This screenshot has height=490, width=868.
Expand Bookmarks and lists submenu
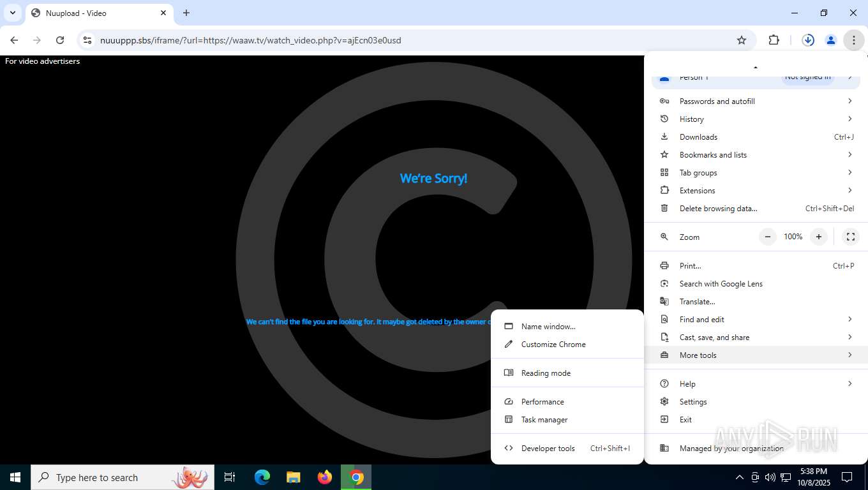[x=756, y=155]
